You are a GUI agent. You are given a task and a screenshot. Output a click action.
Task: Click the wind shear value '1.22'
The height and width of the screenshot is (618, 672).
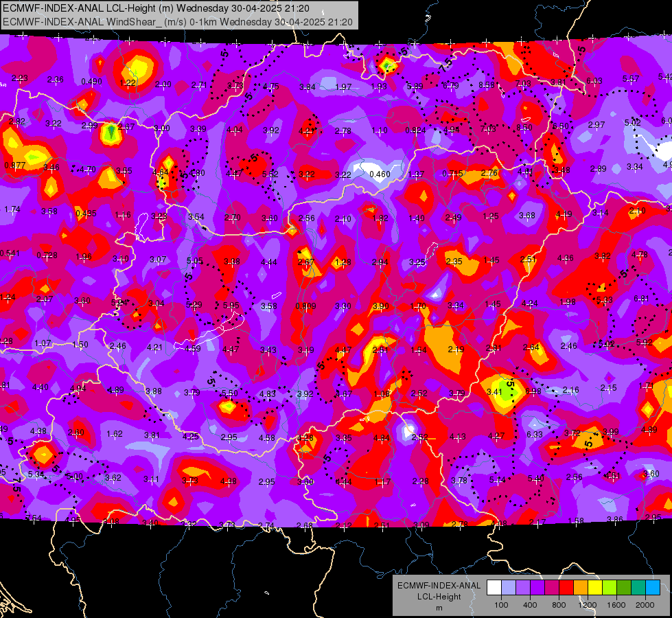(x=128, y=83)
